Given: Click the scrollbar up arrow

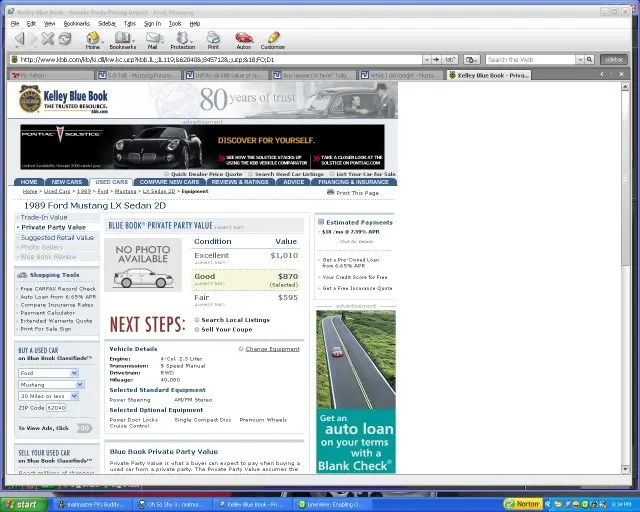Looking at the screenshot, I should pos(625,86).
